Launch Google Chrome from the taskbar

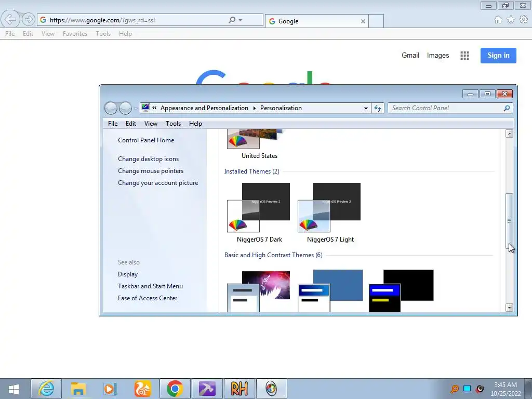coord(175,389)
